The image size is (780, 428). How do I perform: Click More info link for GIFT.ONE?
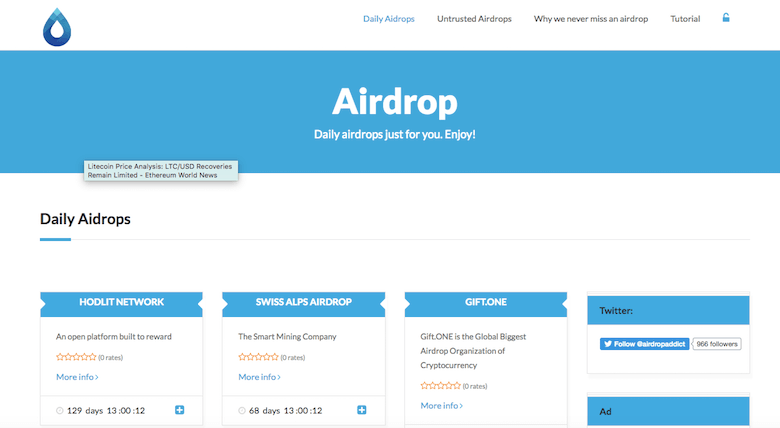[x=441, y=406]
